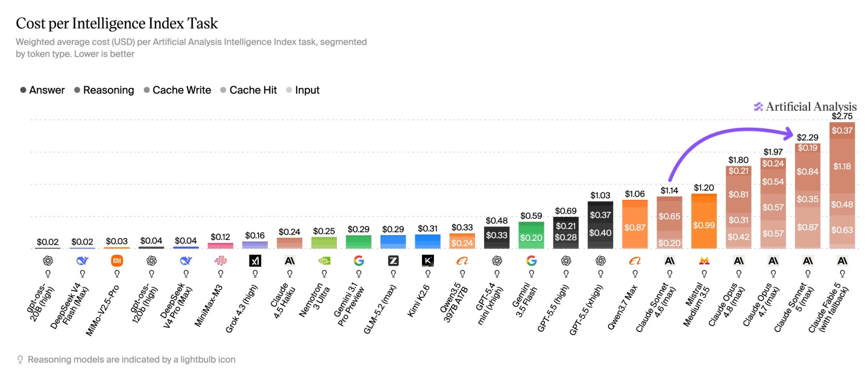Click the DeepSeek whale logo for V4 Flash
Viewport: 868px width, 376px height.
click(x=83, y=261)
